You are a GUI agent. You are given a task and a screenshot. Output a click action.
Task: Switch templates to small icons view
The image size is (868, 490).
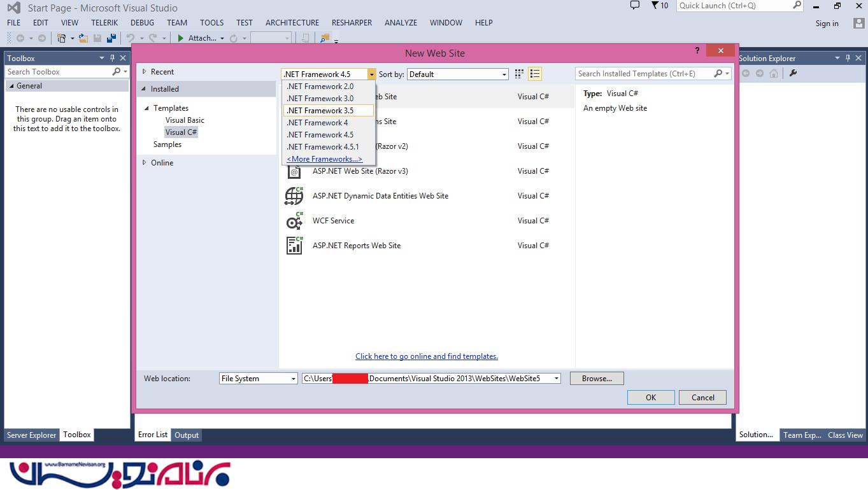[519, 74]
